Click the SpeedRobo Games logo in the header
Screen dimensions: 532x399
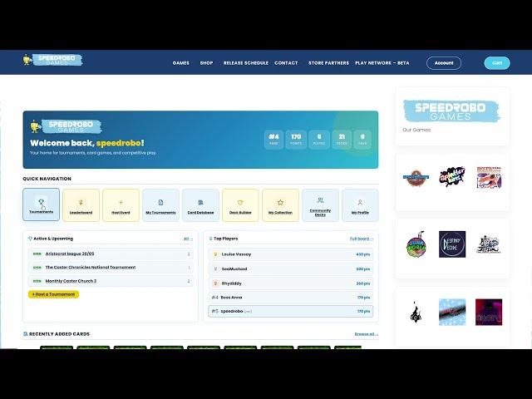click(52, 60)
